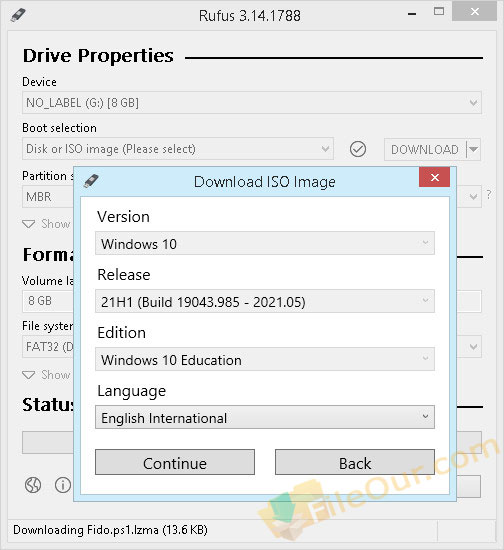This screenshot has width=504, height=550.
Task: Click the Device label
Action: (x=39, y=82)
